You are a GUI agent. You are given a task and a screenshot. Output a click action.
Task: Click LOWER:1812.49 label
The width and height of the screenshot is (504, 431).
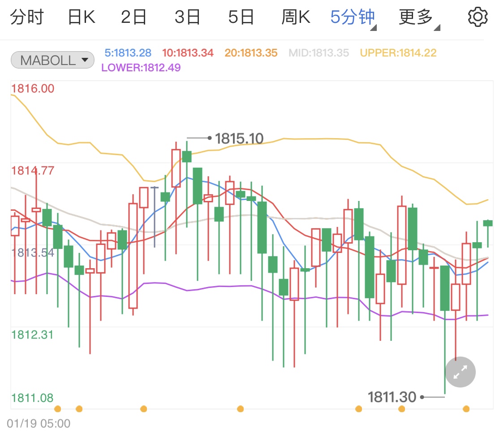coord(141,68)
